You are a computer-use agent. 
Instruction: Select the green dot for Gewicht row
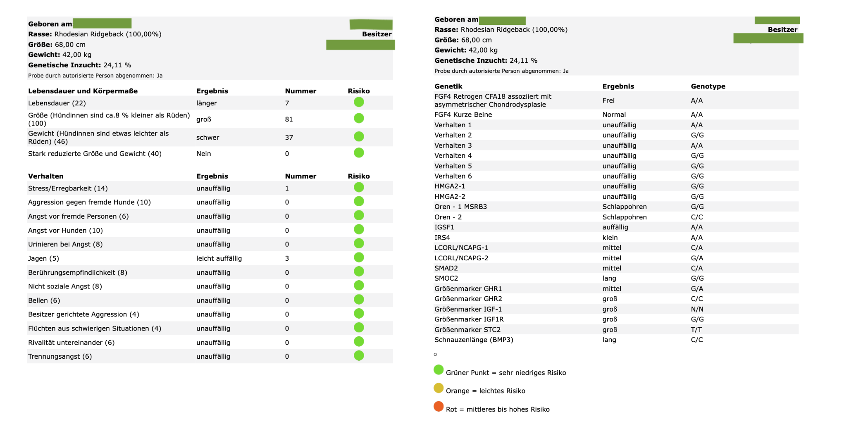click(x=359, y=136)
